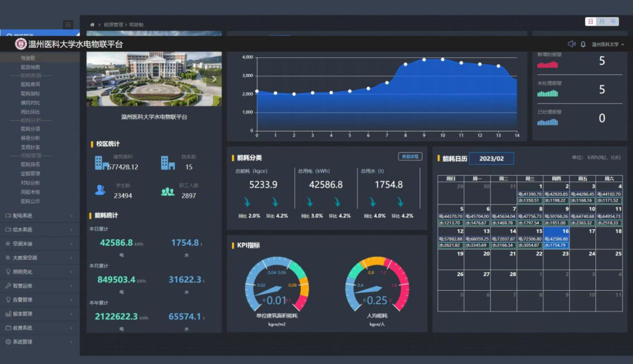Click the 2023/02 month picker field

[491, 159]
